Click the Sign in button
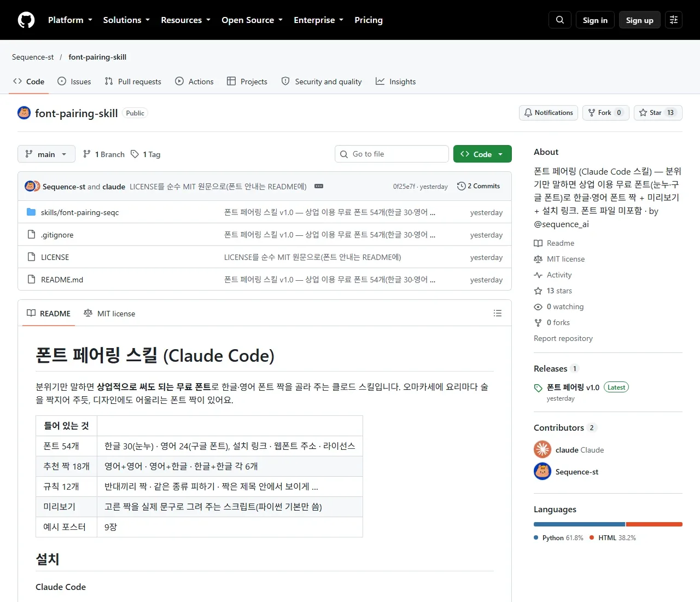 click(595, 20)
